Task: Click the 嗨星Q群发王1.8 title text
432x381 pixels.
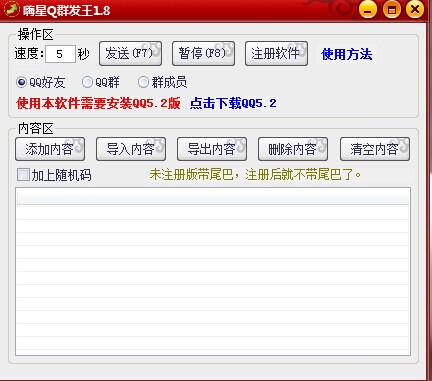Action: point(66,10)
